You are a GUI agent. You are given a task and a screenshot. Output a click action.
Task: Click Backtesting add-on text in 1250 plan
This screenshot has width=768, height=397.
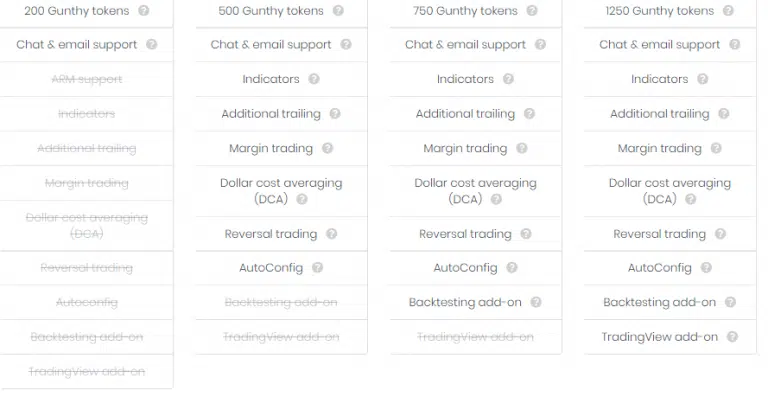659,302
